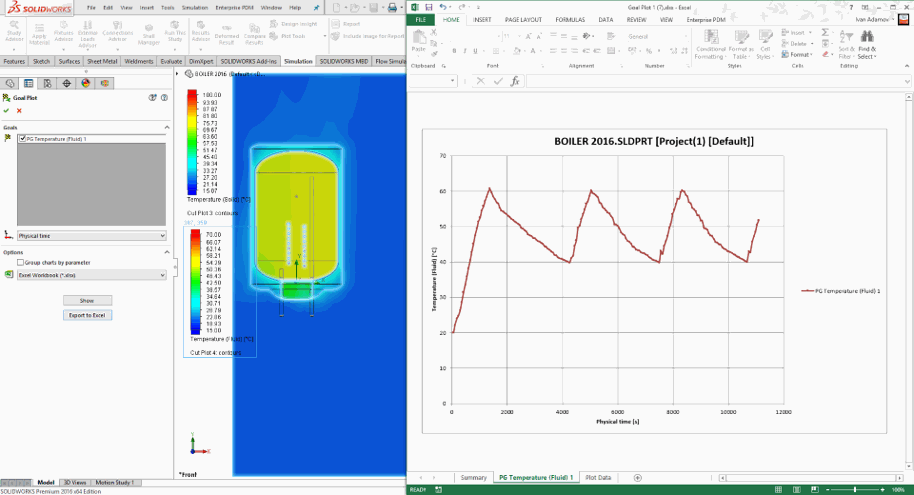The width and height of the screenshot is (914, 495).
Task: Enable Group charts by parameter checkbox
Action: coord(22,262)
